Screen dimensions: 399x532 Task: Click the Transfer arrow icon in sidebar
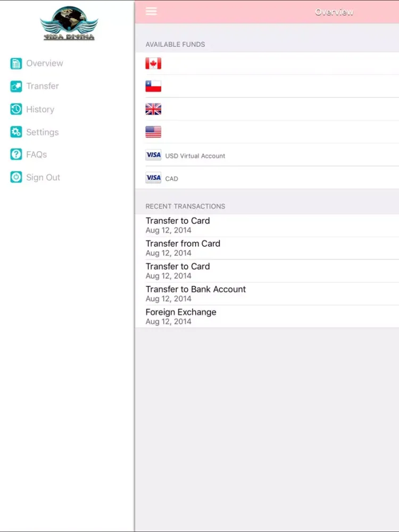(x=16, y=86)
